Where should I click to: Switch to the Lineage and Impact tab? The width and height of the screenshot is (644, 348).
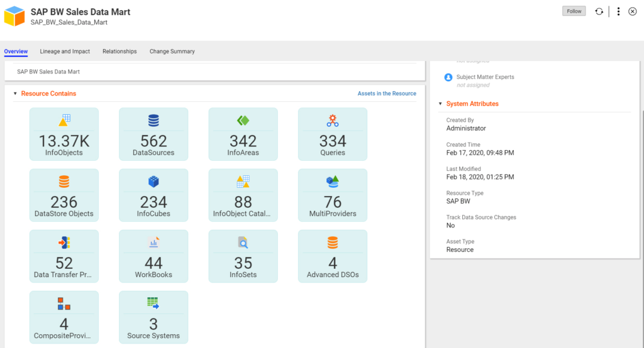tap(65, 52)
